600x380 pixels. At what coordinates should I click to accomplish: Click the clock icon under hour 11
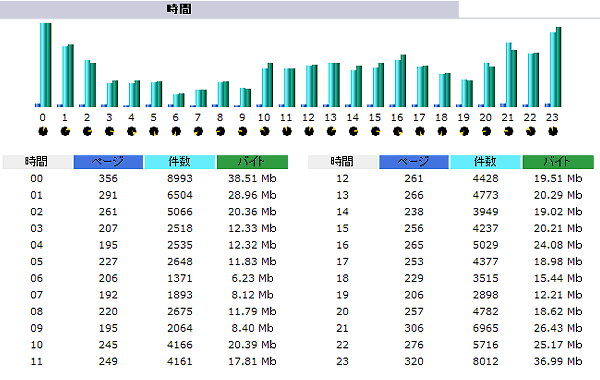coord(287,132)
